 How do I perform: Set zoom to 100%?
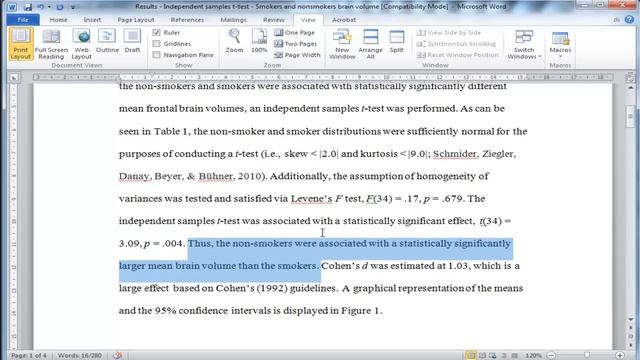point(259,41)
